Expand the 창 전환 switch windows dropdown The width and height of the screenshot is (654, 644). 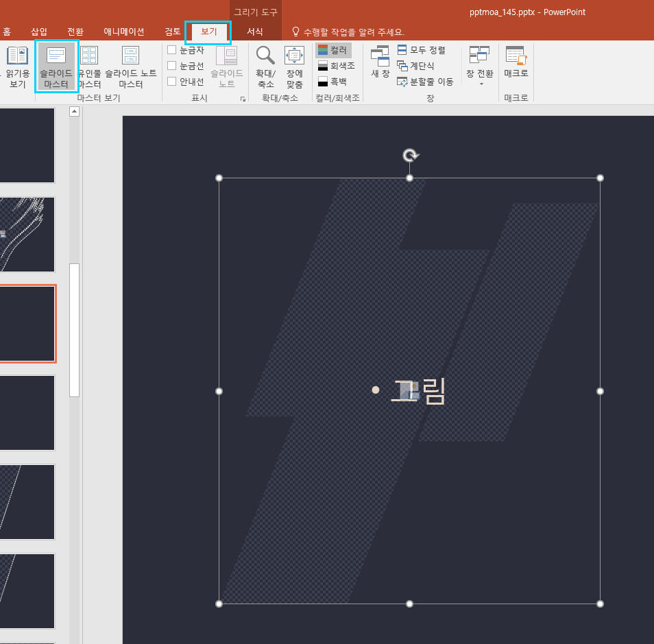point(479,66)
